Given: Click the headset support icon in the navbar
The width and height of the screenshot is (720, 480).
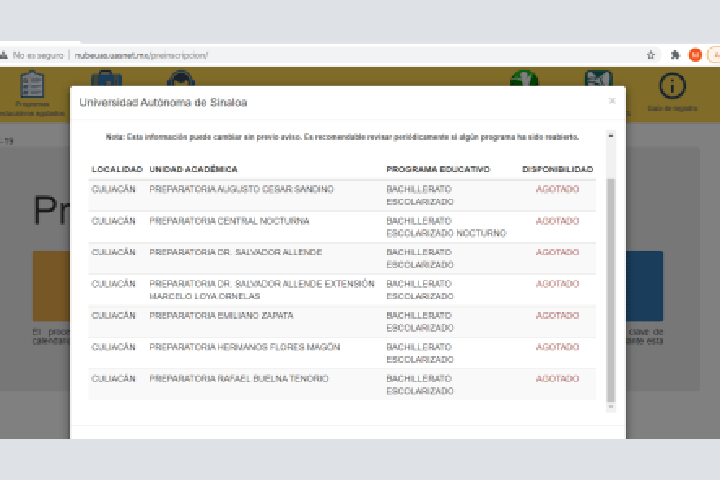Looking at the screenshot, I should point(181,78).
